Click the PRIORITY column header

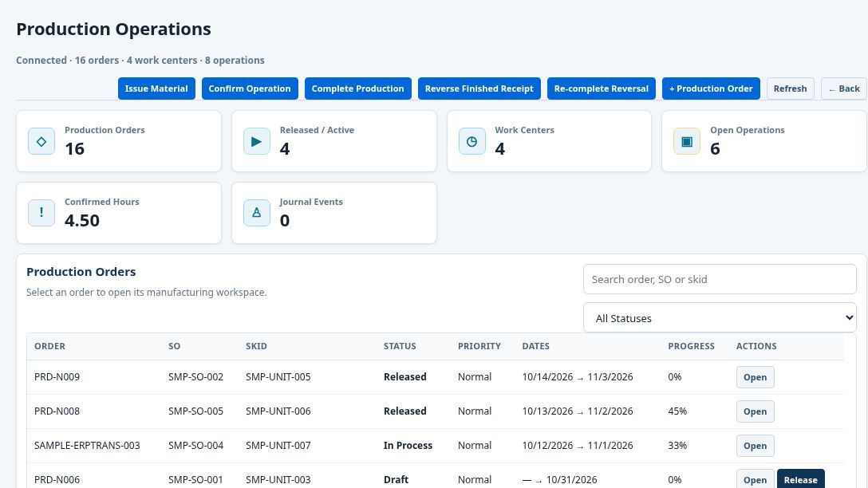point(479,346)
